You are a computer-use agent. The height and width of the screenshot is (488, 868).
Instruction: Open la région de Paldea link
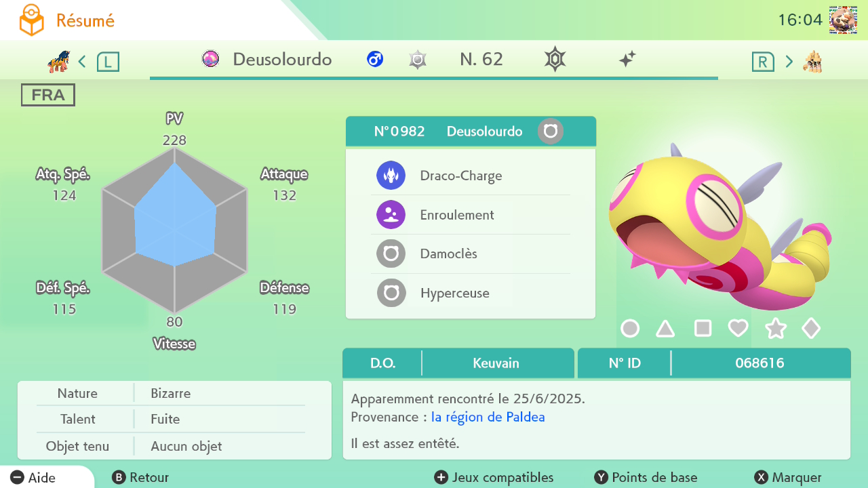point(488,417)
